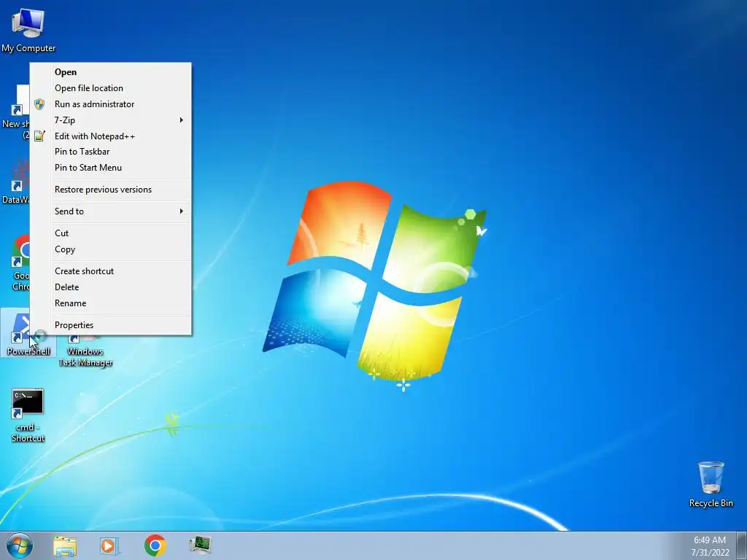Image resolution: width=747 pixels, height=560 pixels.
Task: Open the Recycle Bin icon
Action: (711, 484)
